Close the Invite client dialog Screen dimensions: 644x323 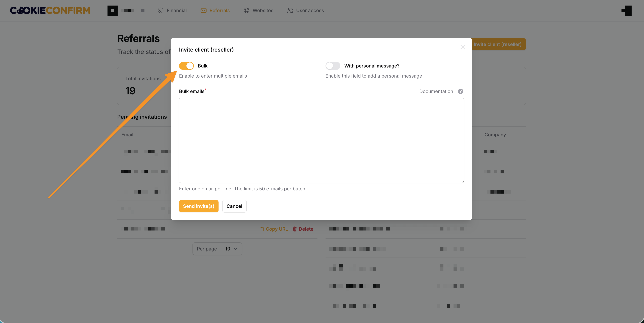[462, 47]
